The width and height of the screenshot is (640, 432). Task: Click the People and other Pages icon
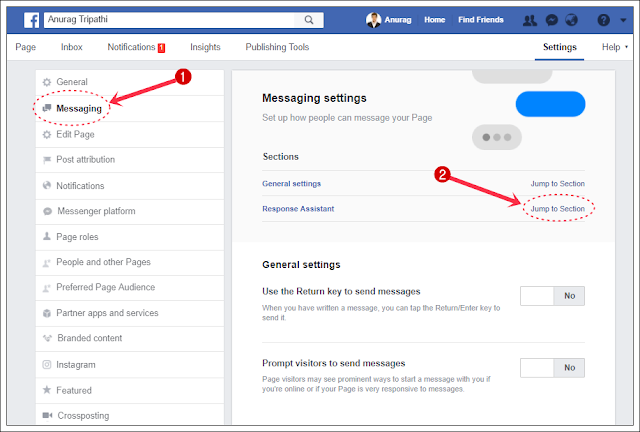click(47, 263)
